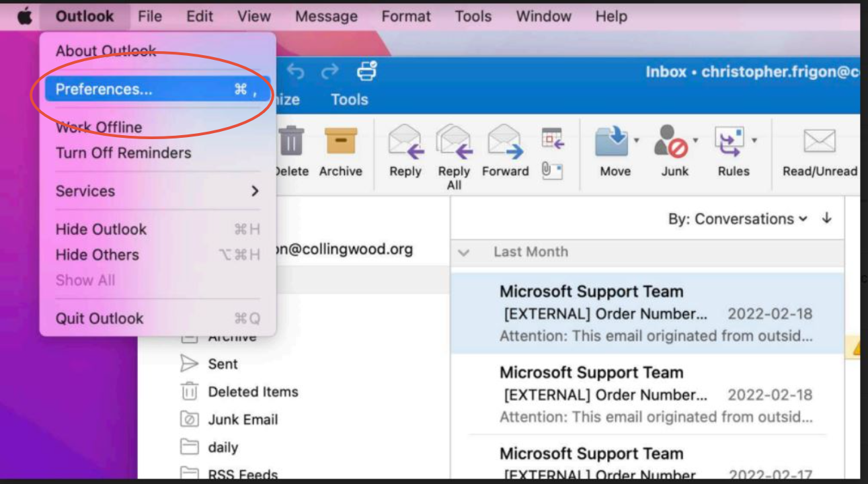This screenshot has height=484, width=868.
Task: Open the Outlook menu bar item
Action: coord(85,16)
